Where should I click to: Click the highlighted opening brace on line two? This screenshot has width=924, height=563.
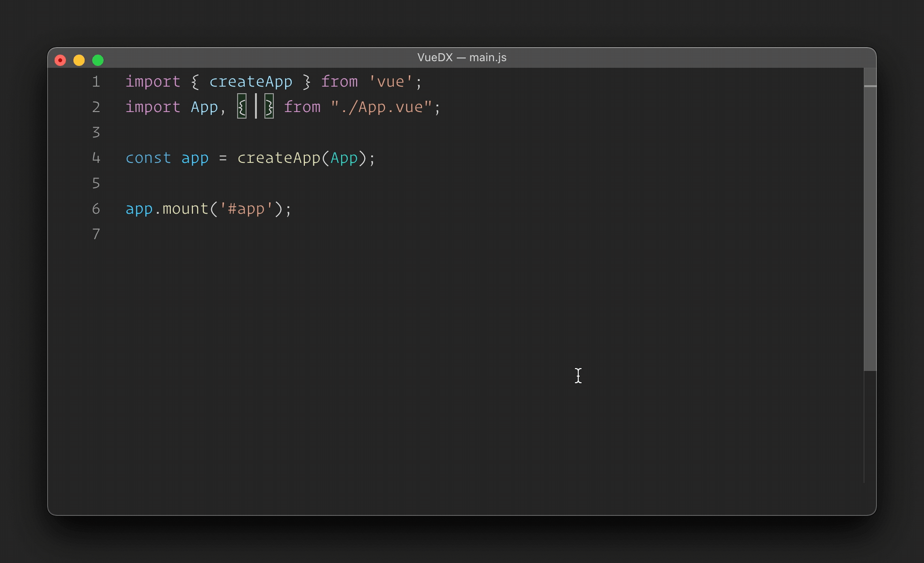(x=242, y=107)
